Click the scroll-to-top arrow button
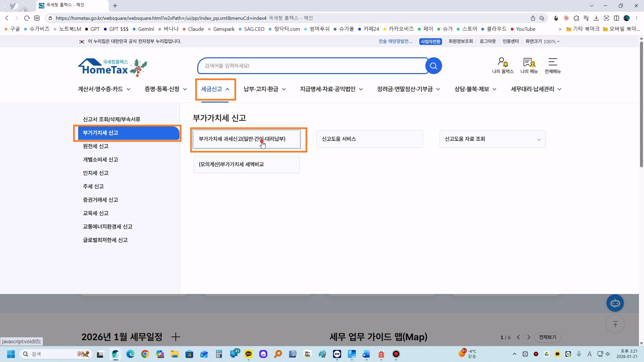 615,324
